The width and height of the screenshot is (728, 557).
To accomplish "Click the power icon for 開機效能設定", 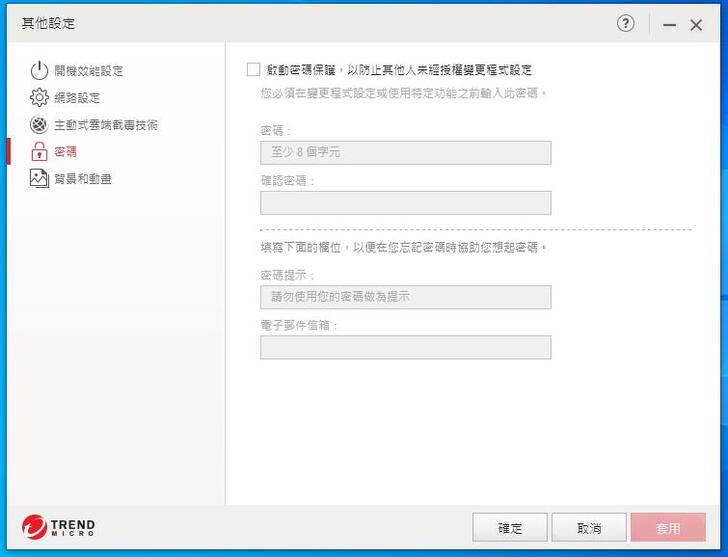I will click(x=39, y=71).
